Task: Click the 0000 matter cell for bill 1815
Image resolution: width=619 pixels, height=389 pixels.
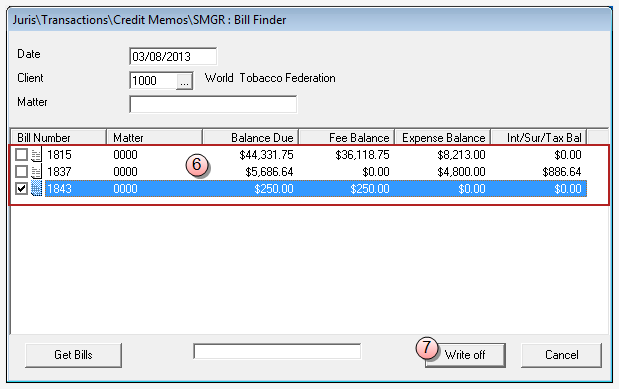Action: pyautogui.click(x=125, y=155)
